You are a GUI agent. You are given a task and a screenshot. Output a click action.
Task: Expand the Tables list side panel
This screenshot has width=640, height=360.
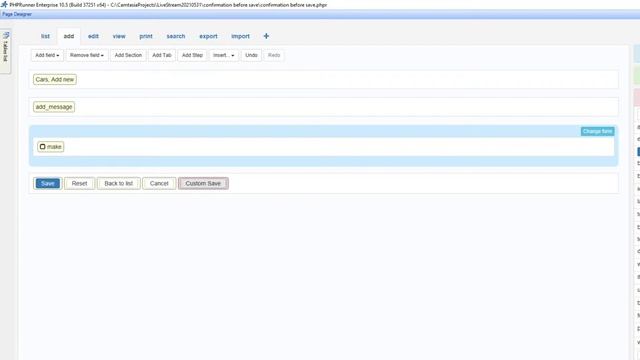pyautogui.click(x=5, y=51)
